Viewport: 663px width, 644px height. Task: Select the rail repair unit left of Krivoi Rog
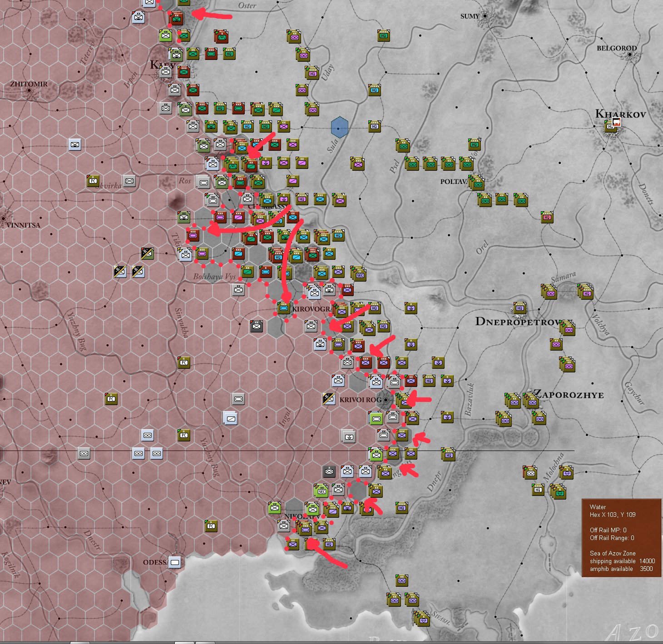329,398
